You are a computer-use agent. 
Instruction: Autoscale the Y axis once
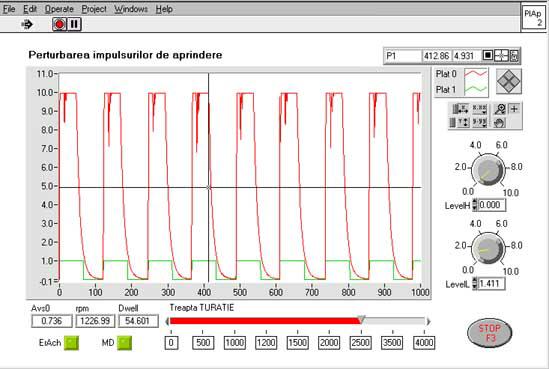[x=465, y=123]
